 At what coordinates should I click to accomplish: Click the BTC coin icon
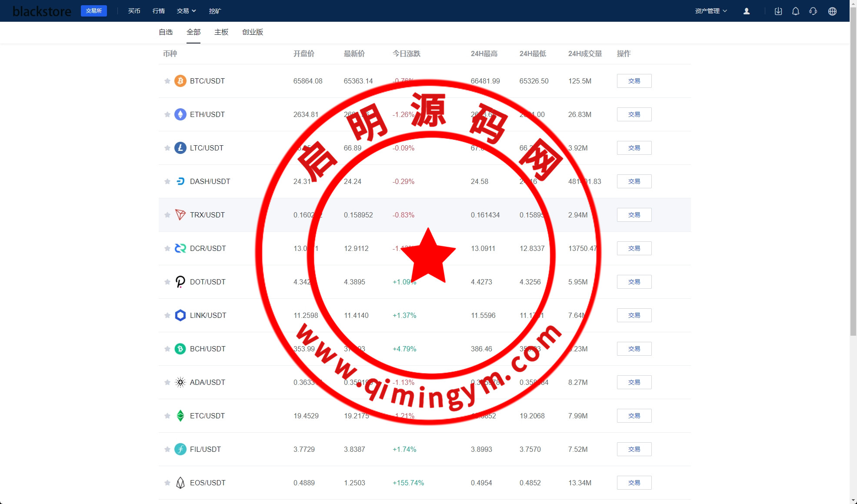pos(180,81)
